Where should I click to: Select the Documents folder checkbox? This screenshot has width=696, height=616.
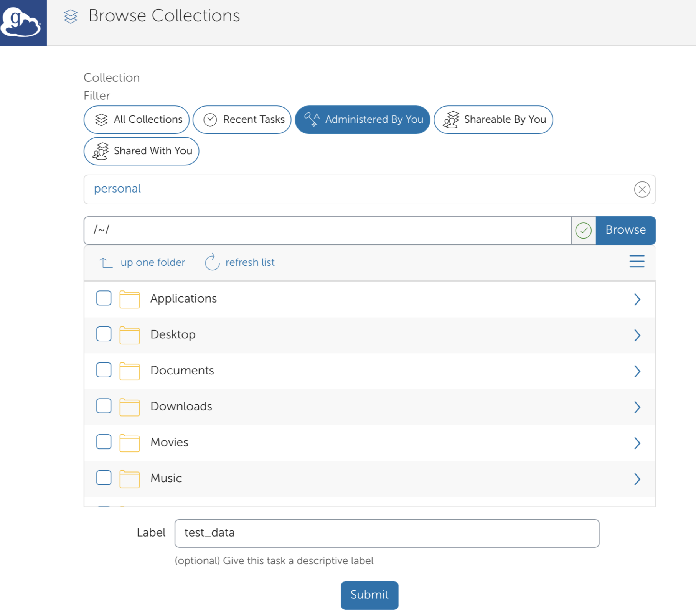coord(104,370)
